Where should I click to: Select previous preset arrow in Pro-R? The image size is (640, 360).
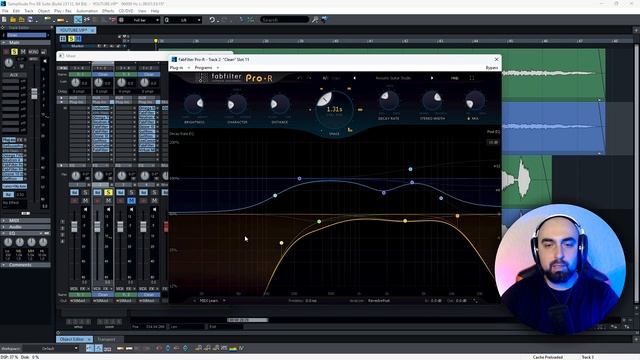354,78
